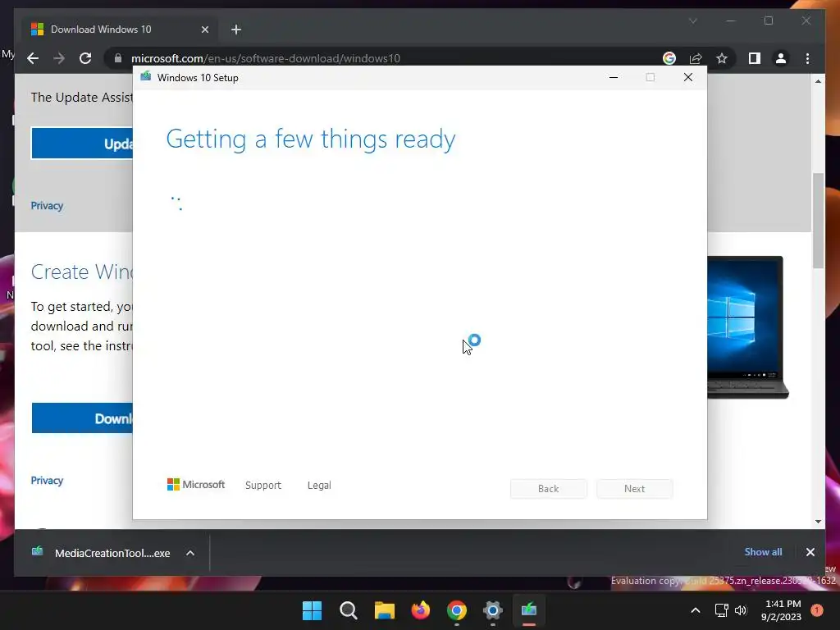Viewport: 840px width, 630px height.
Task: Open File Explorer from taskbar
Action: point(385,609)
